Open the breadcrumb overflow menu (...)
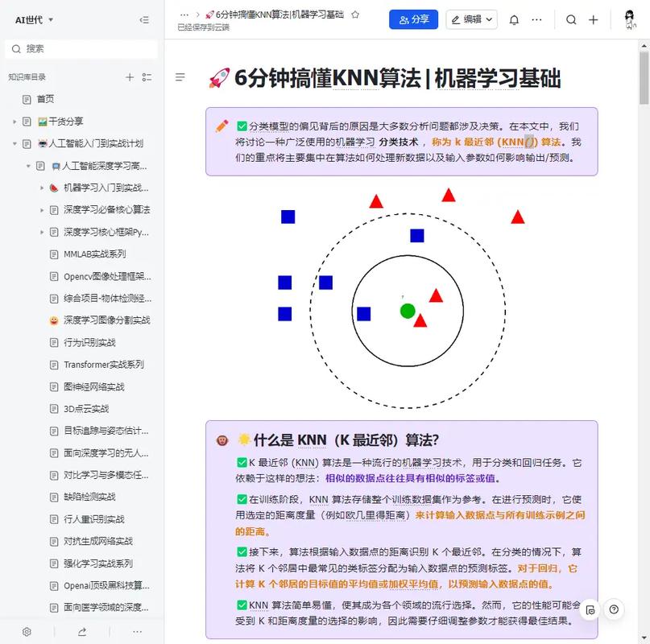Screen dimensions: 650x644 point(184,14)
